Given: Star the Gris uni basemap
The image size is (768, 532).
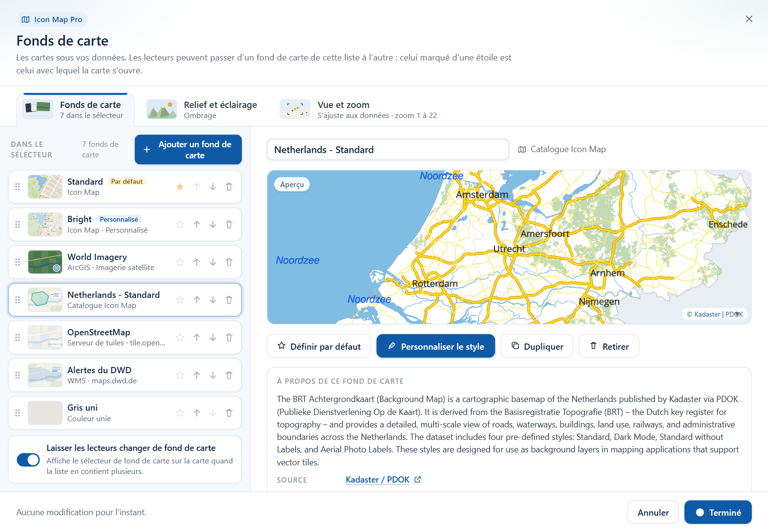Looking at the screenshot, I should click(x=180, y=413).
